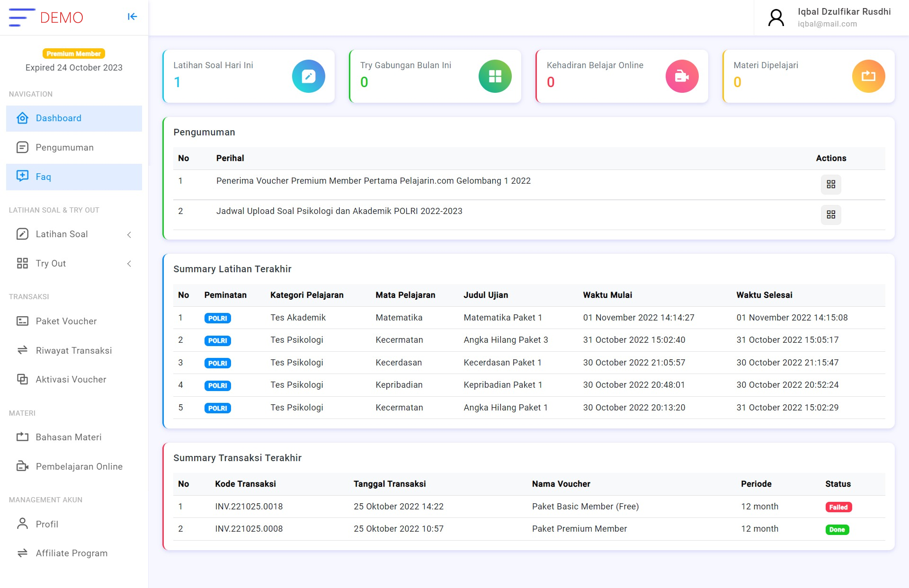Click the email iqbal@mail.com
The image size is (909, 588).
827,24
